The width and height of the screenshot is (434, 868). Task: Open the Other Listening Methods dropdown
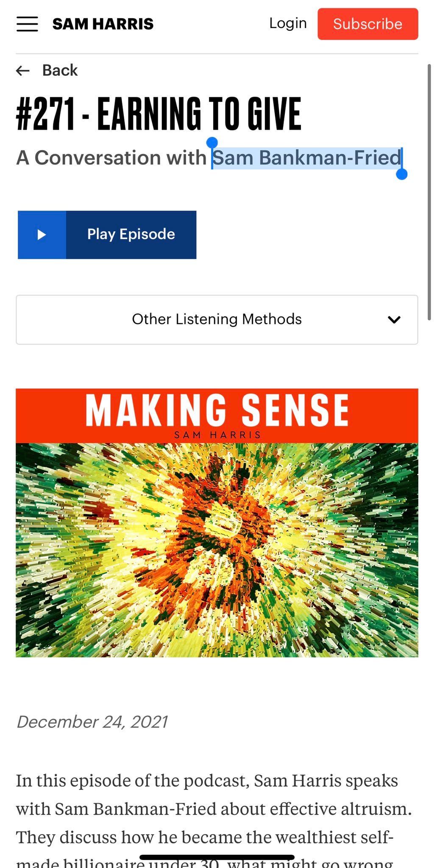[x=217, y=320]
